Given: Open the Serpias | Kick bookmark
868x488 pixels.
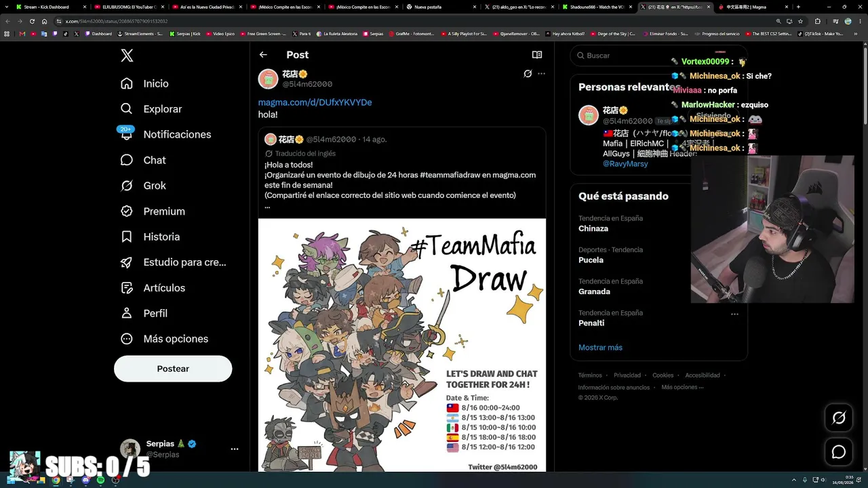Looking at the screenshot, I should [x=185, y=34].
